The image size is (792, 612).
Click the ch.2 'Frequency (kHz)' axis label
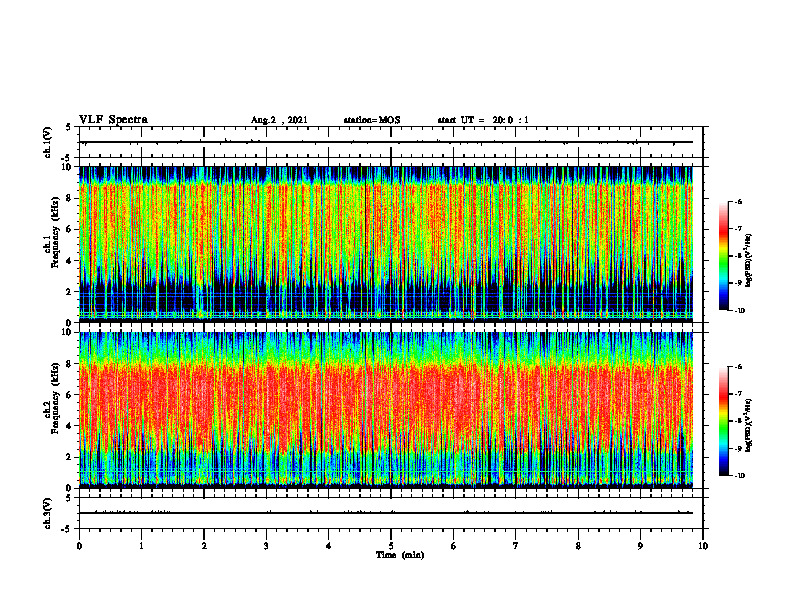coord(55,398)
